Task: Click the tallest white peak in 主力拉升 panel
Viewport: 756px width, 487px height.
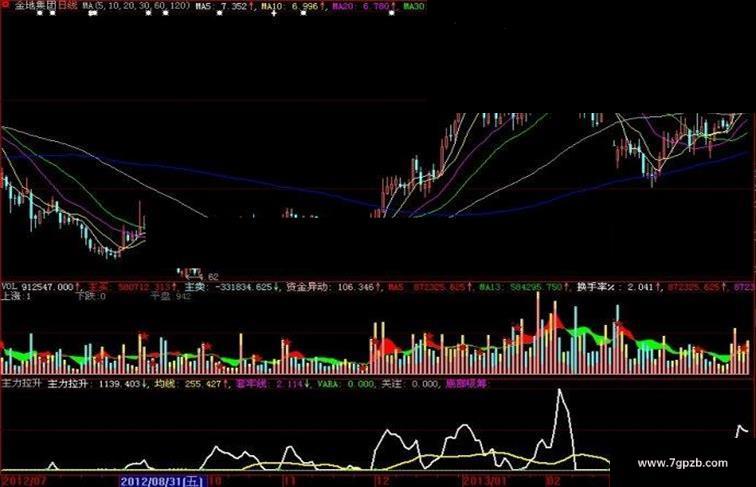Action: click(x=559, y=390)
